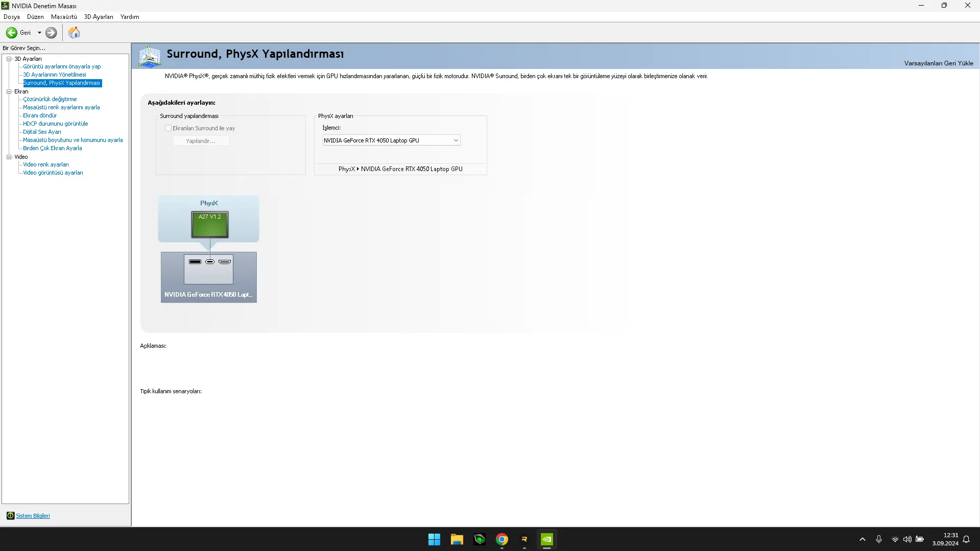Show hidden system tray icons

point(863,539)
